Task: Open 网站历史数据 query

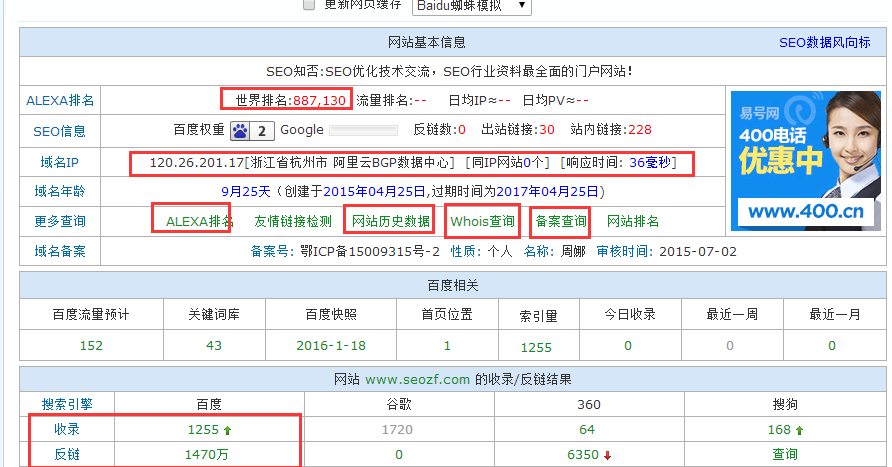Action: [x=389, y=221]
